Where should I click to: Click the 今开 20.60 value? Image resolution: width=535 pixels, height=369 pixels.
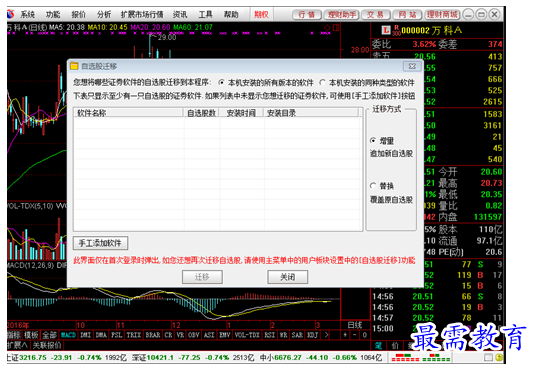point(491,172)
